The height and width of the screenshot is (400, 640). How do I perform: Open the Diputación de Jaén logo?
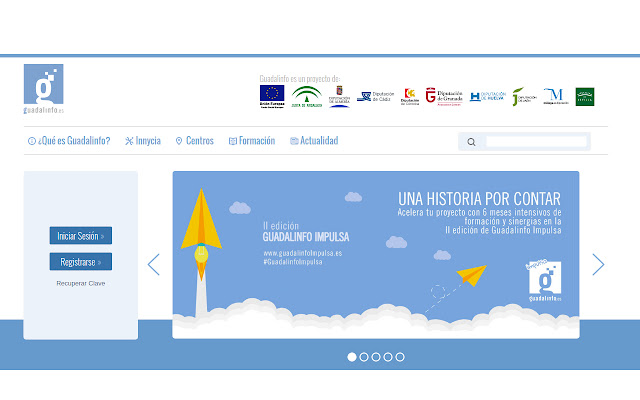pos(524,96)
